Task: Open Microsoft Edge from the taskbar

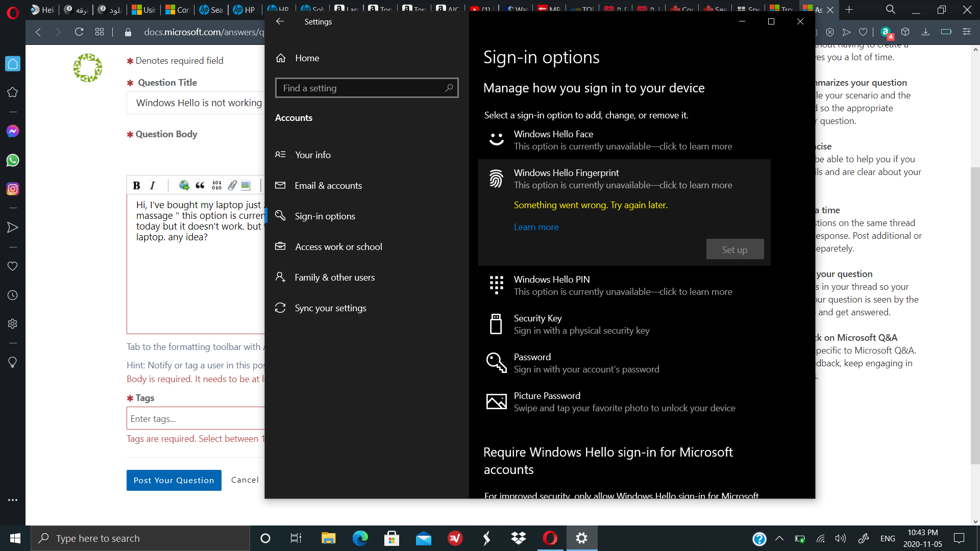Action: tap(360, 538)
